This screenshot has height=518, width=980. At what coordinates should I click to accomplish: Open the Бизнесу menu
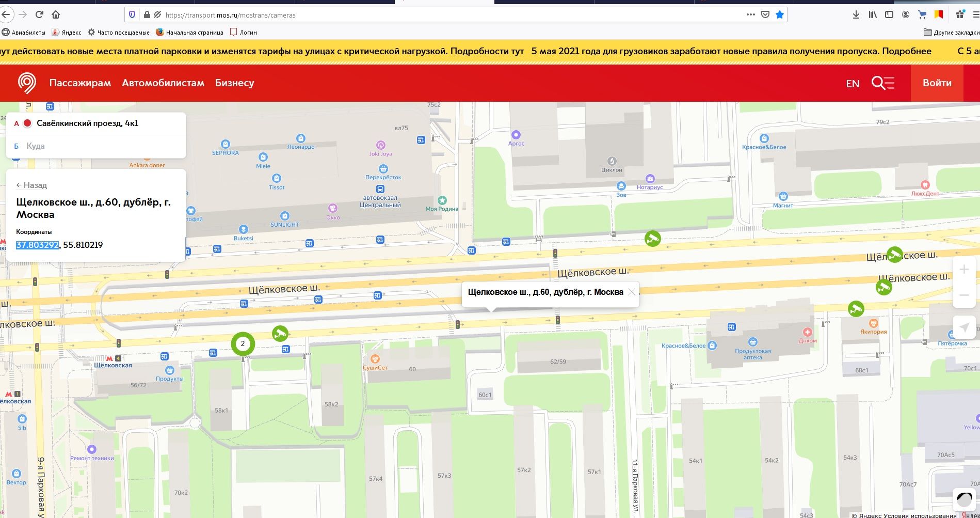coord(234,83)
